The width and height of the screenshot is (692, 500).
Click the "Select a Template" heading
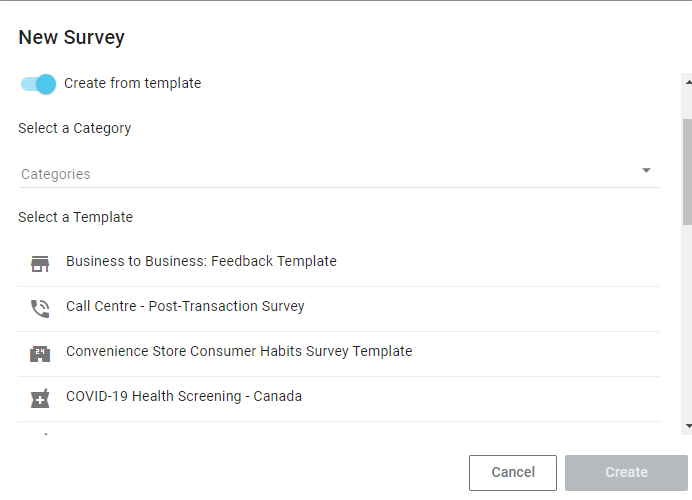[76, 217]
